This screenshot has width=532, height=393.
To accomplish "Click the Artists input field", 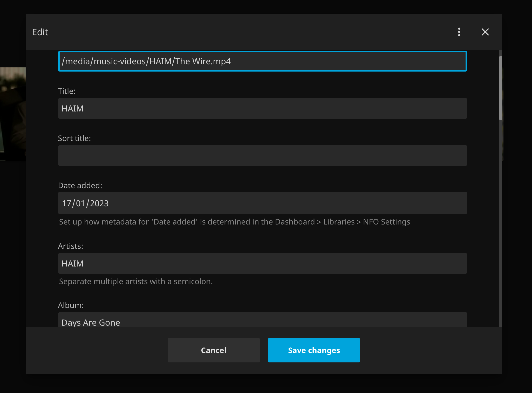I will (x=262, y=263).
